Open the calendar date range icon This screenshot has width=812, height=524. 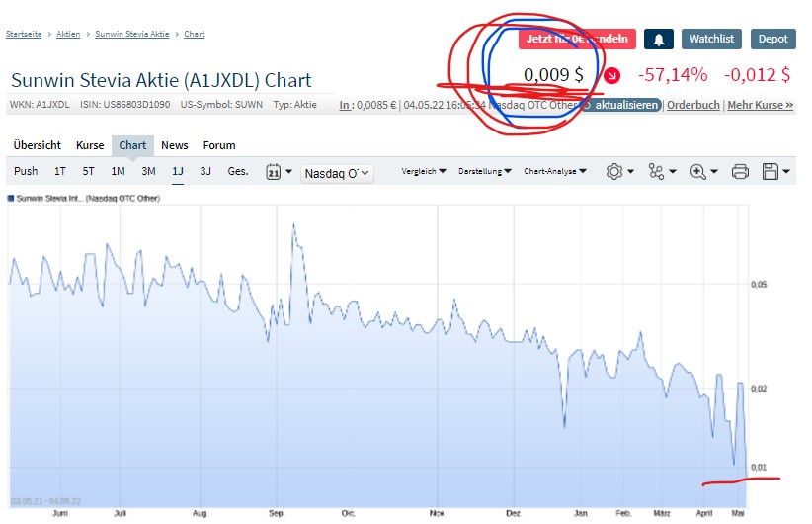(273, 172)
